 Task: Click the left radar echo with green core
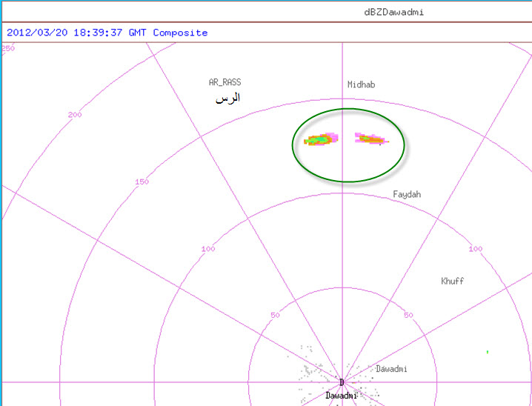(321, 139)
